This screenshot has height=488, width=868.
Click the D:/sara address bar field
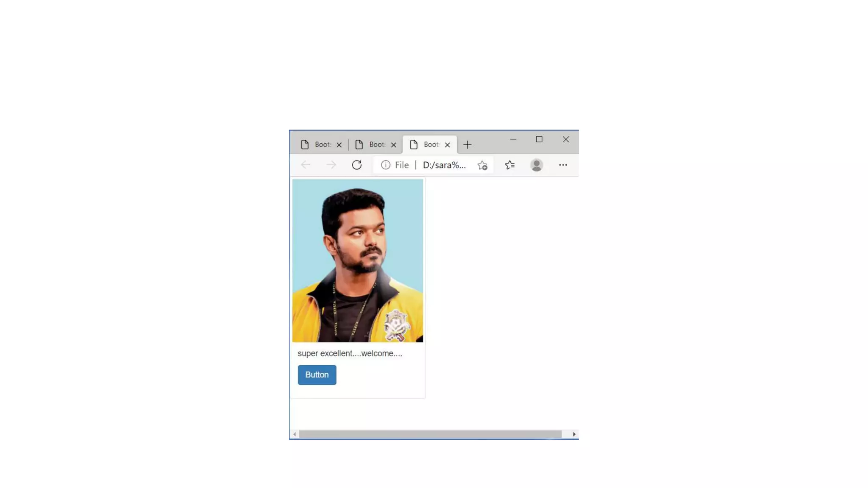point(444,165)
